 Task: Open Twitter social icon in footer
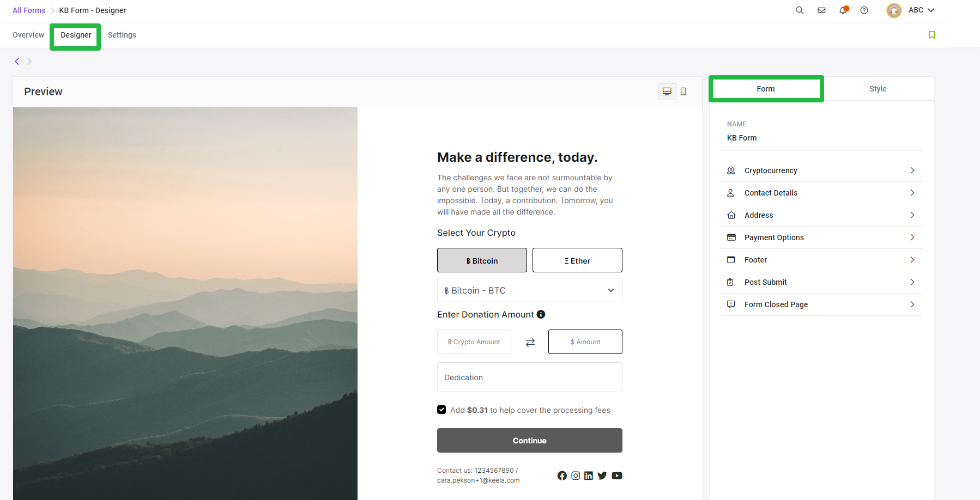[602, 475]
